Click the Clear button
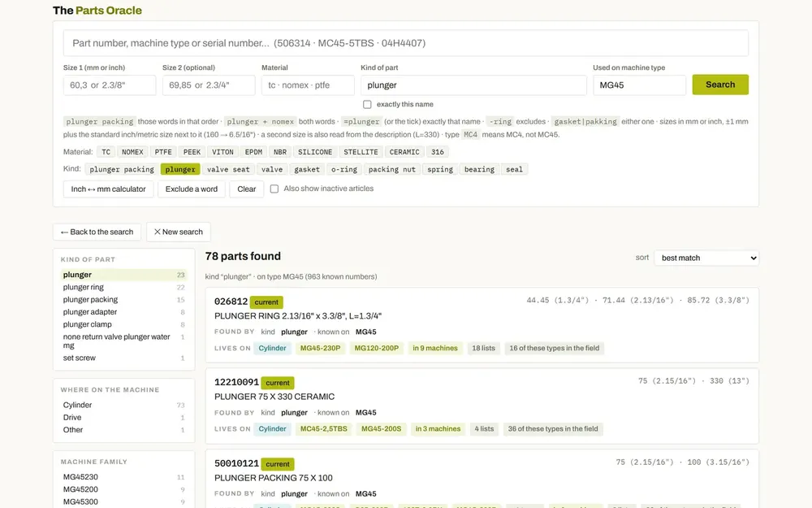This screenshot has height=508, width=812. [x=247, y=189]
